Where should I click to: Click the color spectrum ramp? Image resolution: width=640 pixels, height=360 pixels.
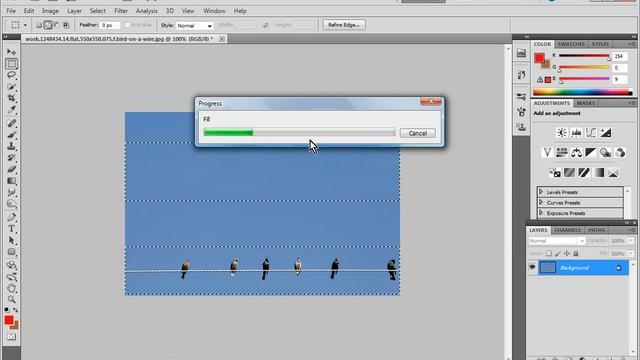pos(582,92)
